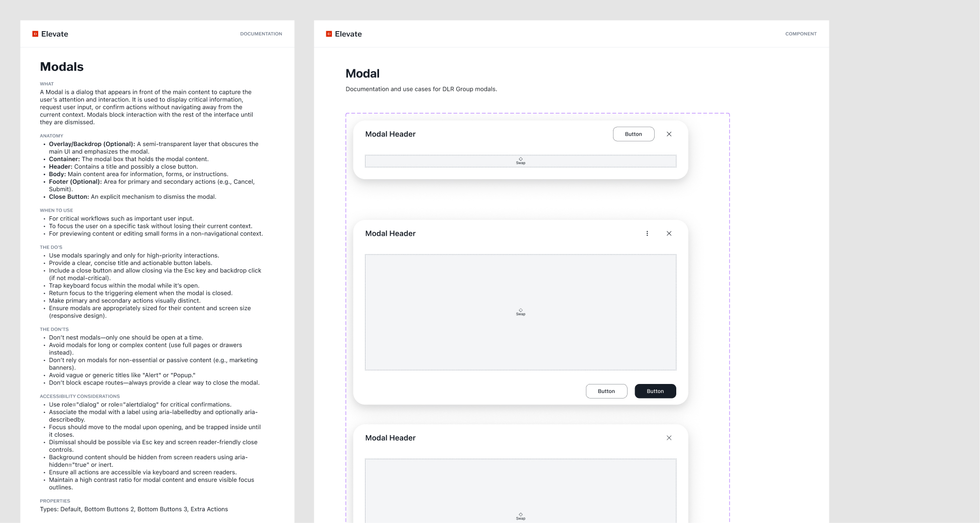Click the "Types: Default, Bottom Buttons 2" properties line

point(134,509)
